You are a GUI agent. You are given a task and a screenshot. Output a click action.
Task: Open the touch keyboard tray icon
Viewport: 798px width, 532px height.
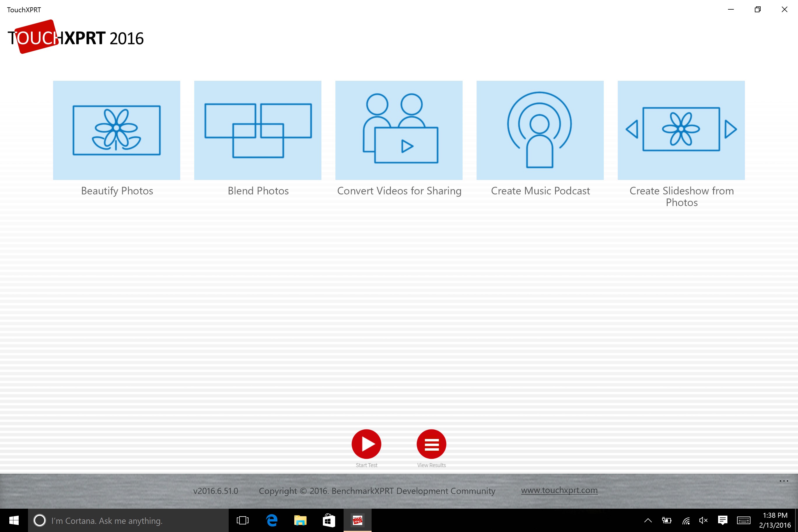(743, 520)
